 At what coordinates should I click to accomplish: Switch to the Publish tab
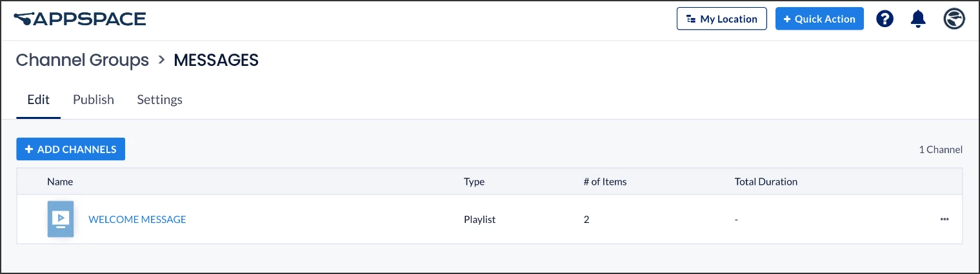pos(94,100)
